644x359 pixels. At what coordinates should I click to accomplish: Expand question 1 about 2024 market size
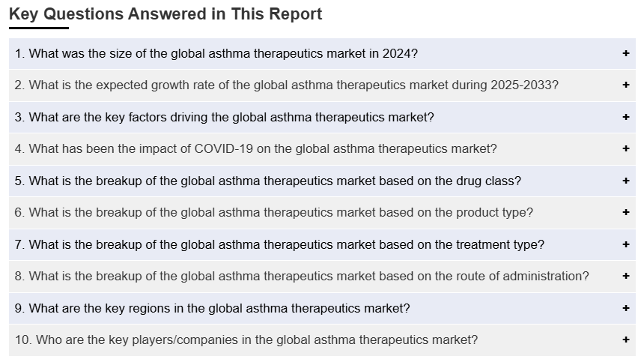tap(216, 53)
